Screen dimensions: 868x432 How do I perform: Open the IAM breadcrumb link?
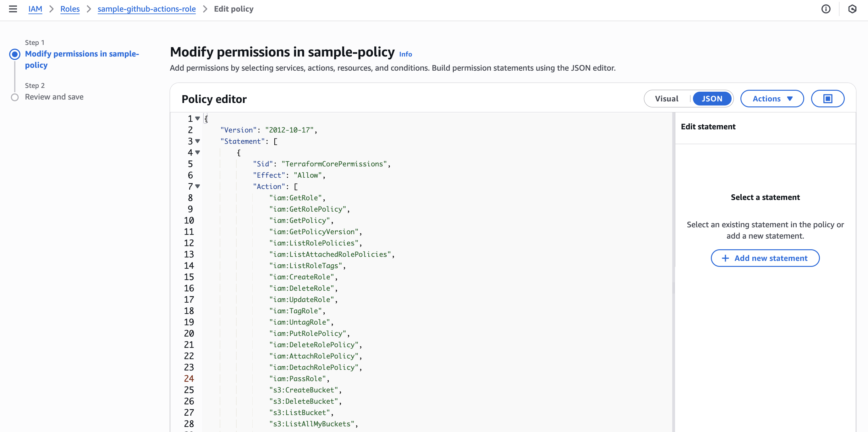pyautogui.click(x=36, y=9)
